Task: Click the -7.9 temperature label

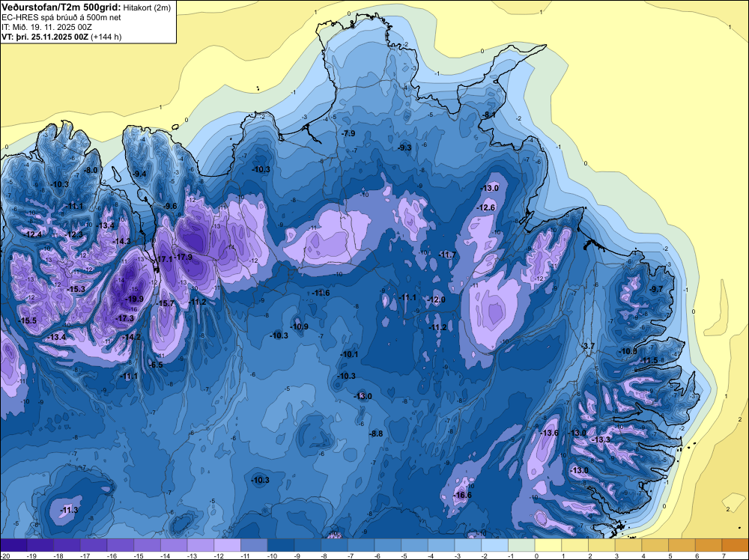Action: click(348, 134)
